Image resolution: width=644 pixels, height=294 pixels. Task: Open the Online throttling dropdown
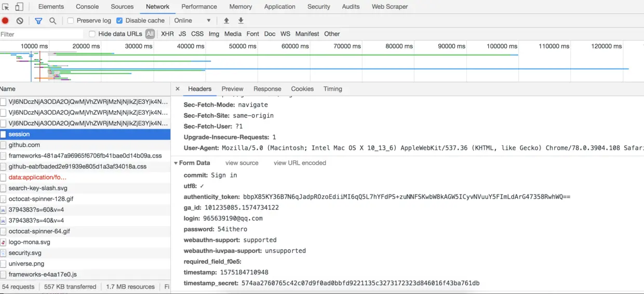point(193,21)
